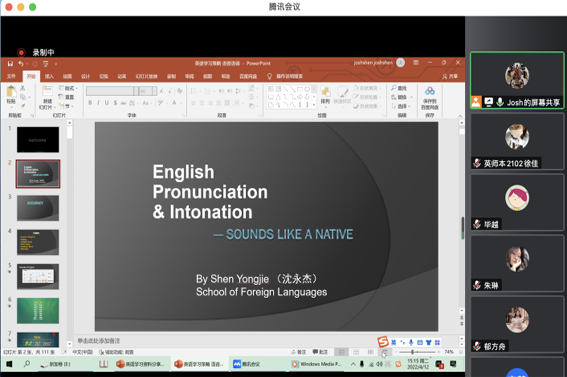Open the 幻灯片放映 (Slide Show) ribbon tab
The height and width of the screenshot is (377, 567).
(x=146, y=76)
